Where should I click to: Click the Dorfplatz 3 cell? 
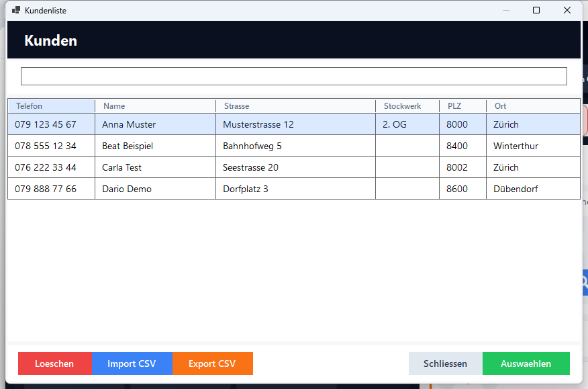(x=295, y=189)
